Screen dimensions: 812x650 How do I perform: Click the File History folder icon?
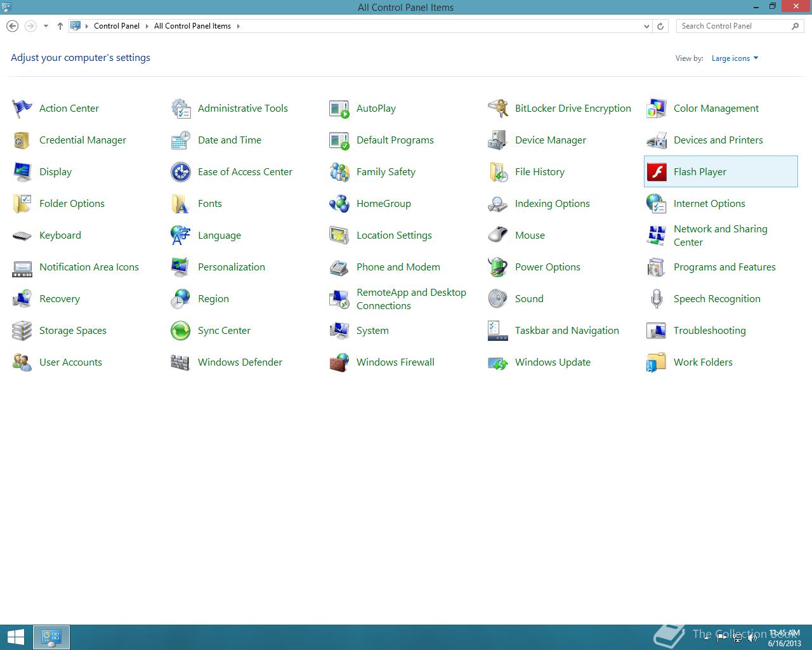pos(498,172)
